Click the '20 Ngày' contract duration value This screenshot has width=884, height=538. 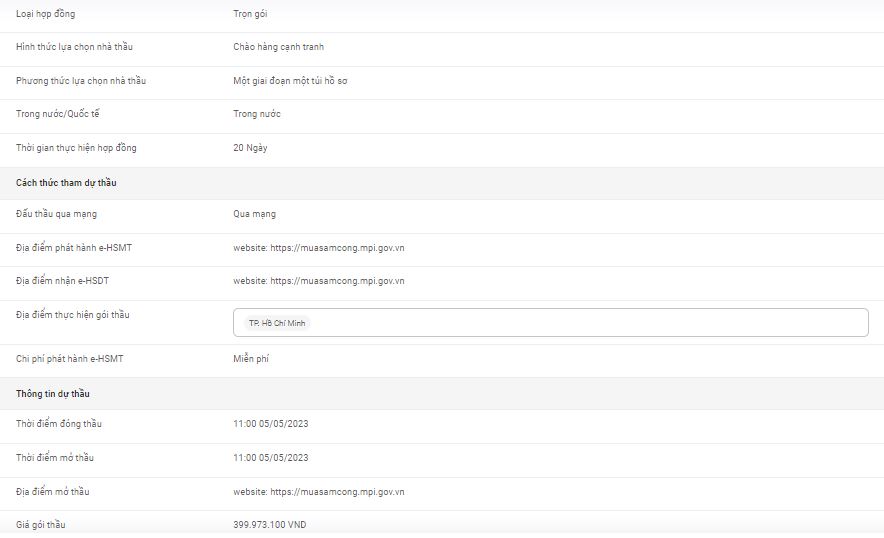click(x=250, y=148)
